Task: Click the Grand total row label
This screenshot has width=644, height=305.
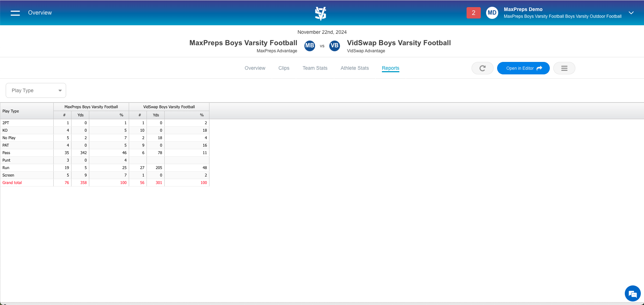Action: (x=12, y=183)
